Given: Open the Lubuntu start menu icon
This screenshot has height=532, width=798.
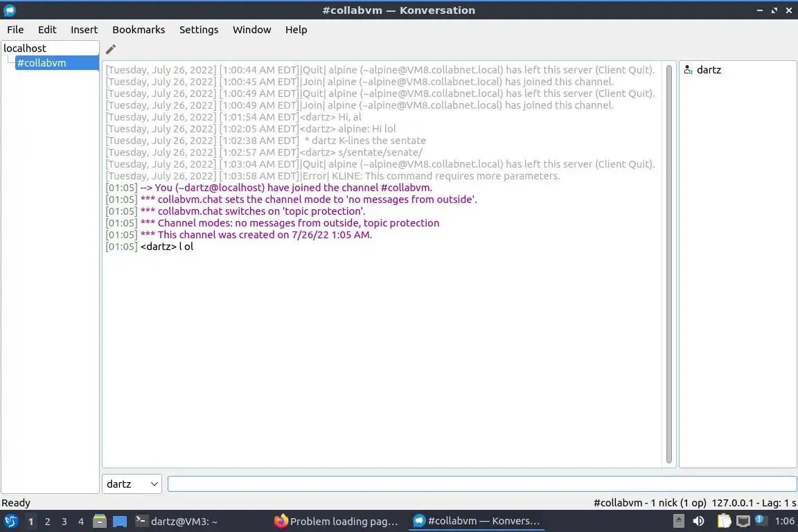Looking at the screenshot, I should pyautogui.click(x=10, y=522).
